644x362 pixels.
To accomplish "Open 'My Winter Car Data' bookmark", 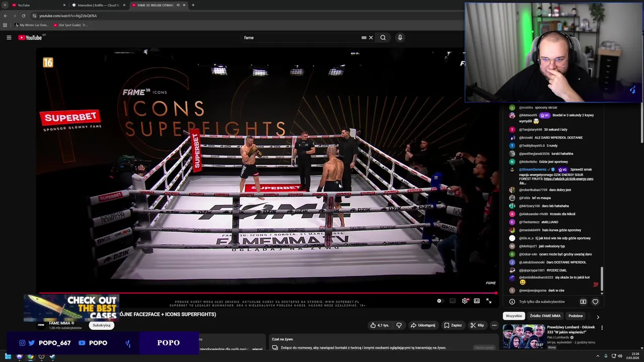I will tap(32, 25).
